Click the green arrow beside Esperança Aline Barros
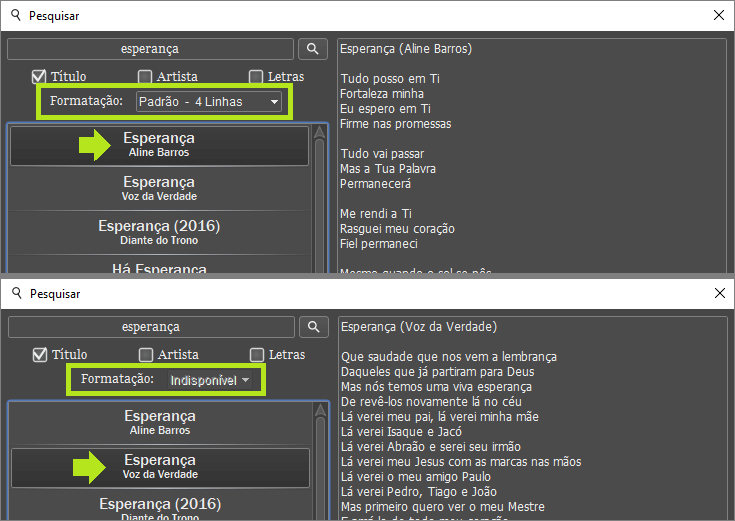This screenshot has width=735, height=521. tap(95, 146)
